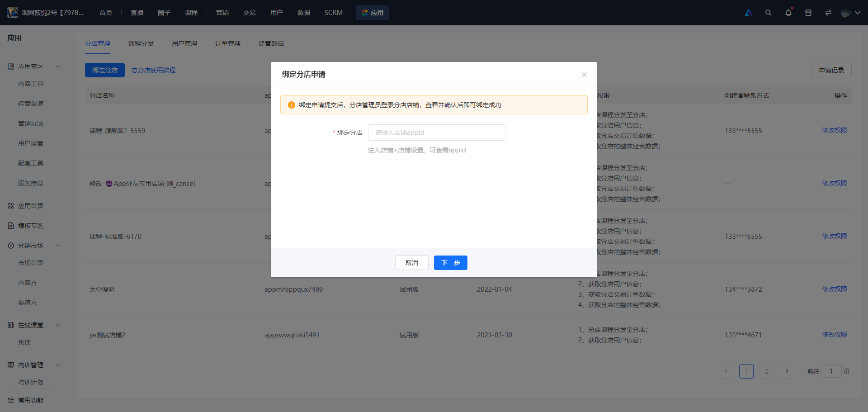This screenshot has width=868, height=412.
Task: Click the shop avatar logo at top left
Action: 13,13
